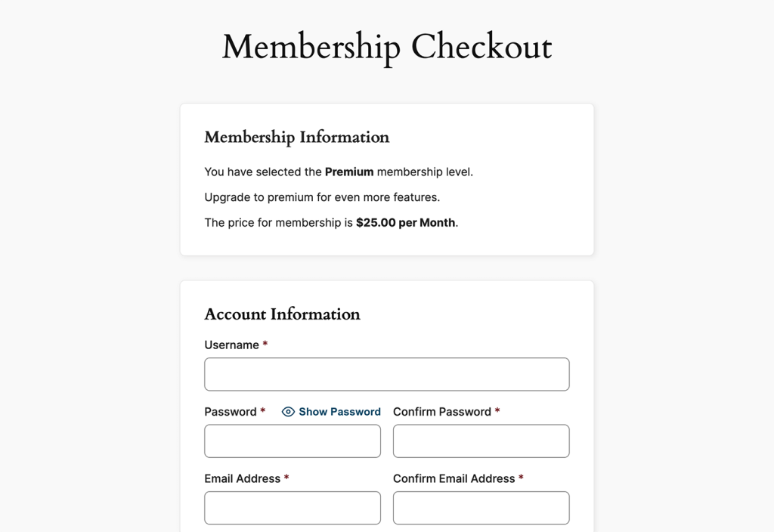Click the Username field label
The image size is (774, 532).
pos(230,345)
